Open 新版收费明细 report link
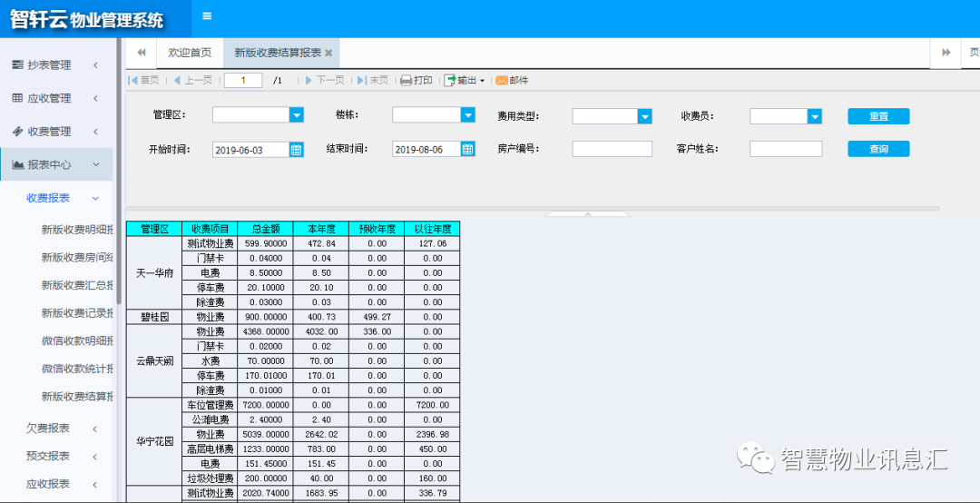The width and height of the screenshot is (980, 503). click(77, 229)
